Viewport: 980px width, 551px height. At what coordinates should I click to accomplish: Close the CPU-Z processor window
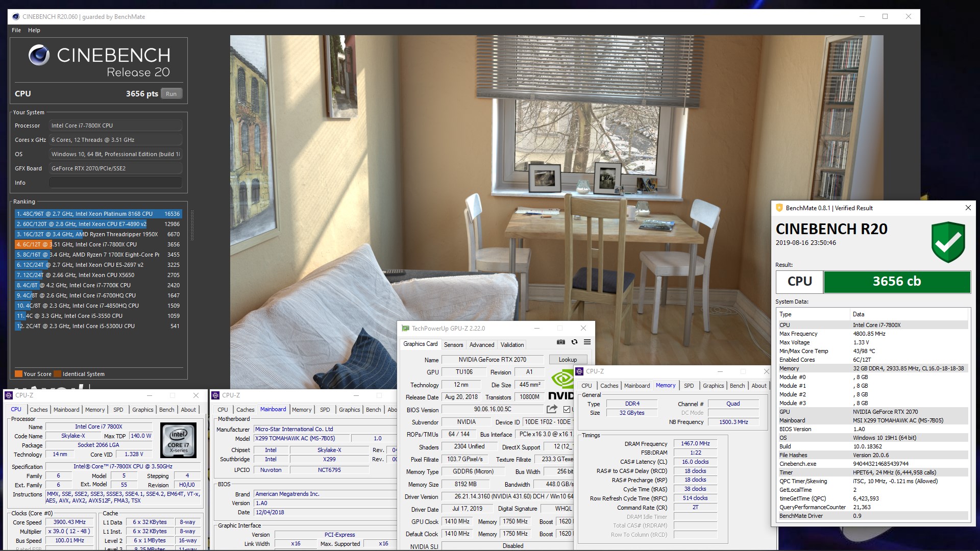click(195, 395)
